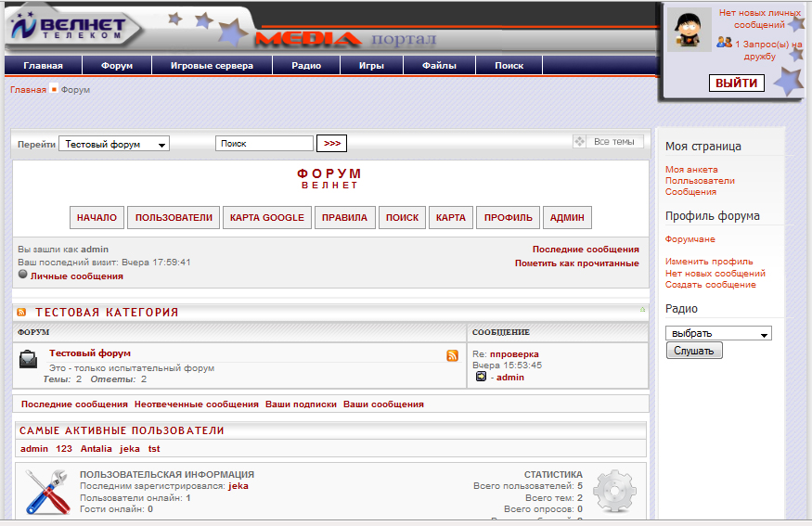Click icon beside Все темы
The height and width of the screenshot is (526, 812).
(579, 141)
